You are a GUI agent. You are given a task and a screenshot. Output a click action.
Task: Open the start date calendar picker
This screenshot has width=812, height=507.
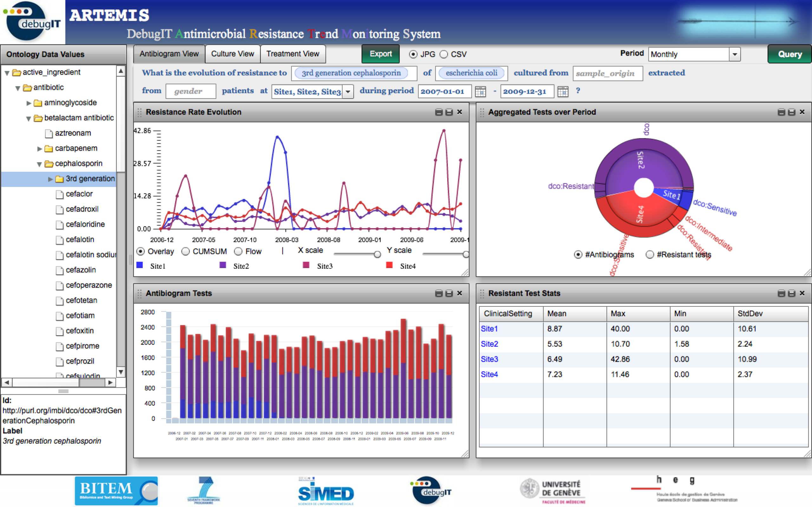coord(480,91)
